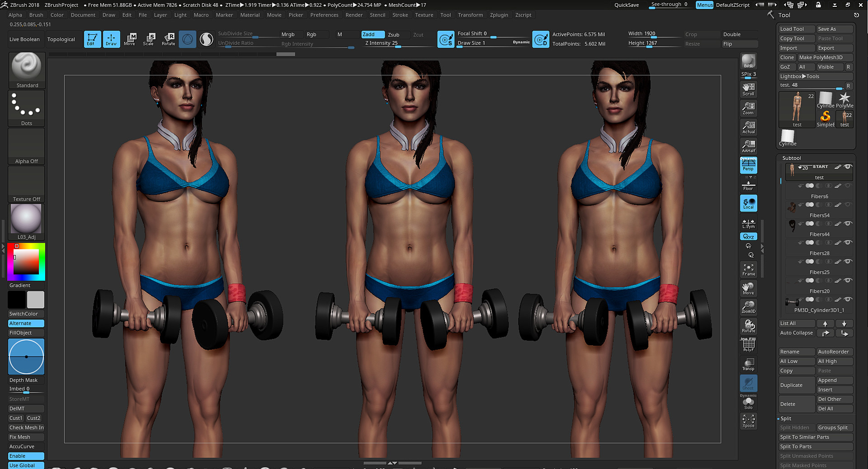Click Actual size icon
The height and width of the screenshot is (469, 868).
(x=748, y=127)
